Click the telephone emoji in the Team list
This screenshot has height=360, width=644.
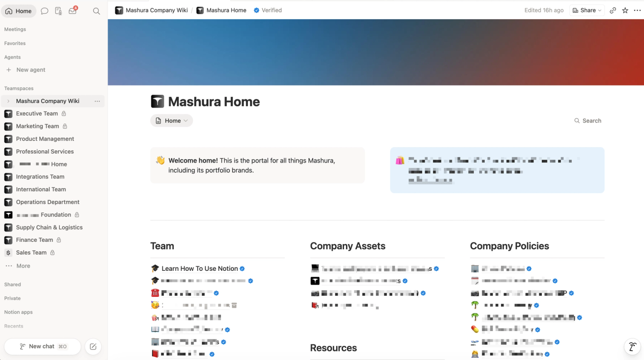(x=155, y=293)
